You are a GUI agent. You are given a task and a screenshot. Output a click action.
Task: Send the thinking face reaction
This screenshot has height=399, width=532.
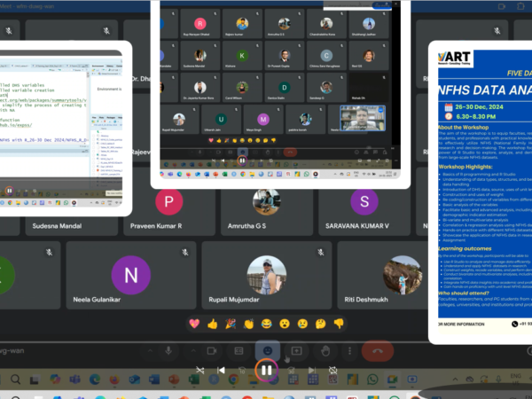(320, 324)
